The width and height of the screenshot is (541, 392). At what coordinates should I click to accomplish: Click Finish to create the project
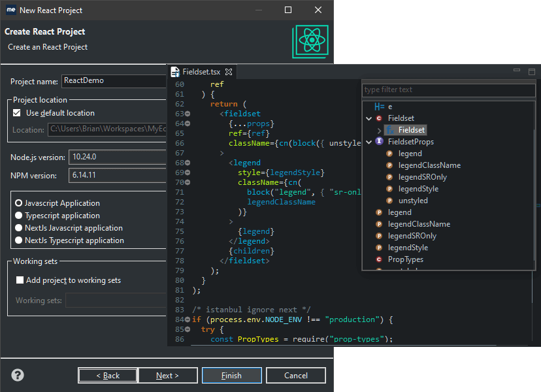[232, 376]
